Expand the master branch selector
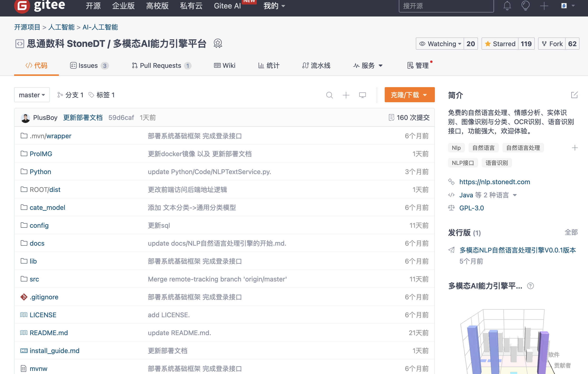Image resolution: width=588 pixels, height=374 pixels. click(x=32, y=95)
